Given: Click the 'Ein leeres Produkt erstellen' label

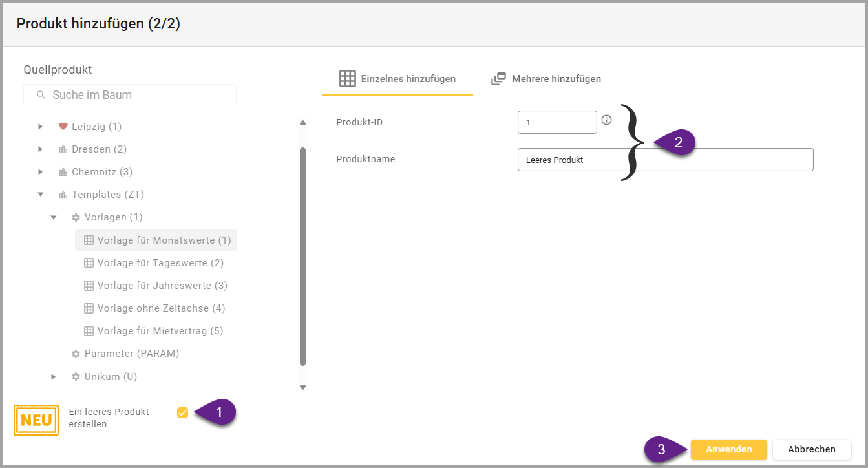Looking at the screenshot, I should (109, 418).
